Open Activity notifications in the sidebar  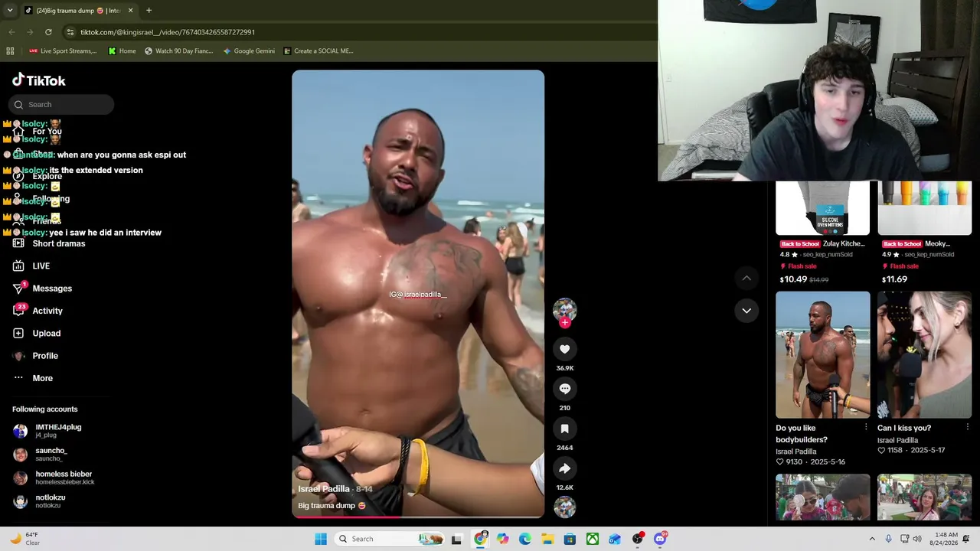pyautogui.click(x=38, y=311)
